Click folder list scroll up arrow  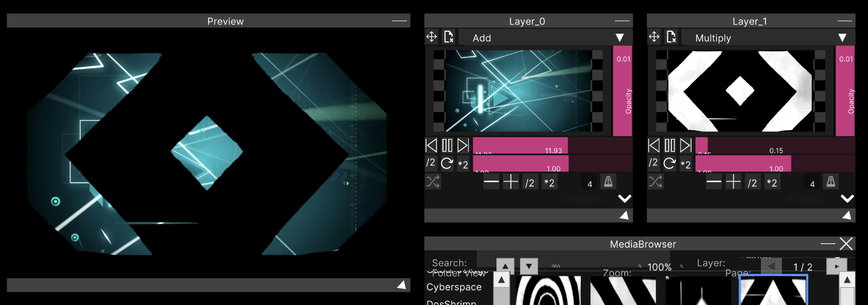[501, 280]
